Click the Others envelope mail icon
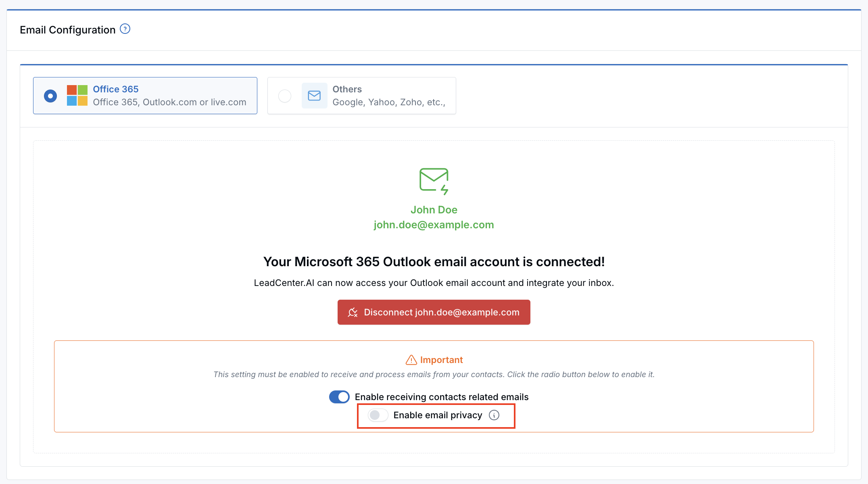868x484 pixels. pyautogui.click(x=314, y=96)
